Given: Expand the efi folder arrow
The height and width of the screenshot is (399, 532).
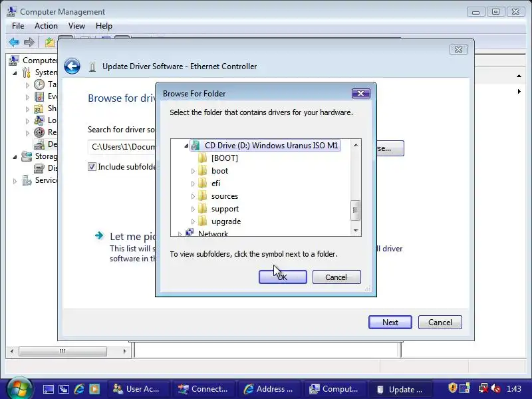Looking at the screenshot, I should click(x=193, y=184).
